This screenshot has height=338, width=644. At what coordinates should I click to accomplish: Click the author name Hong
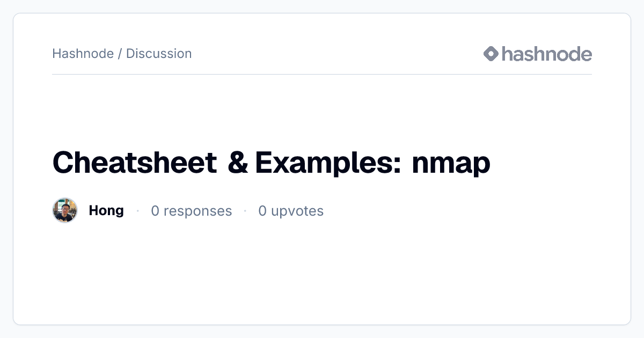click(106, 210)
